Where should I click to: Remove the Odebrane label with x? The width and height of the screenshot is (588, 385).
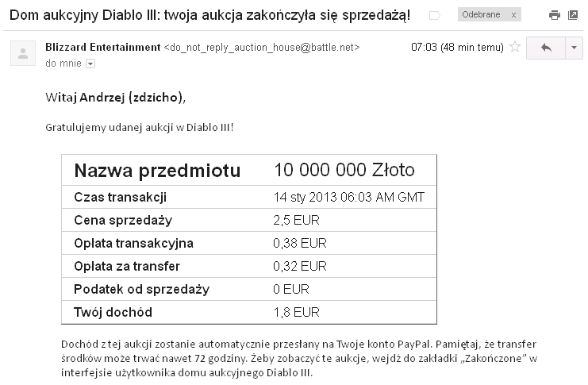[513, 15]
